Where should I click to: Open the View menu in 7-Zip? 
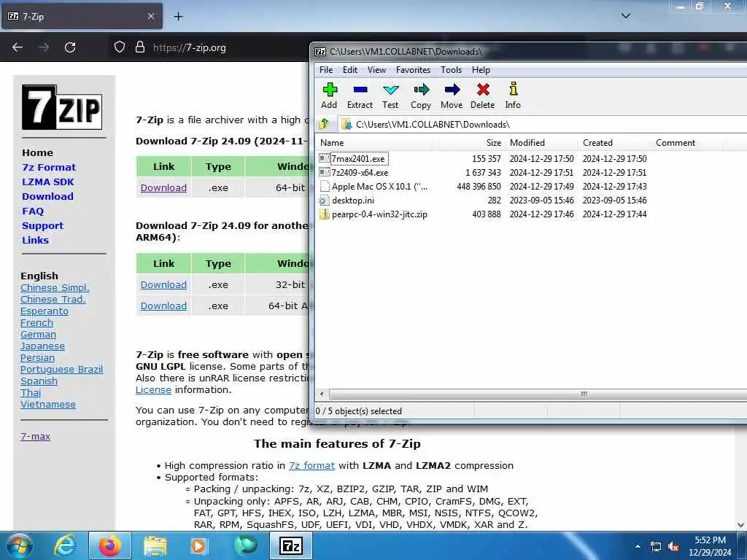[x=377, y=70]
